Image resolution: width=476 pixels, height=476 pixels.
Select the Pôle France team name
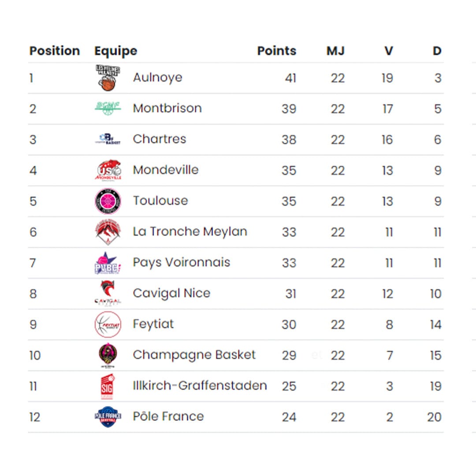(x=168, y=416)
